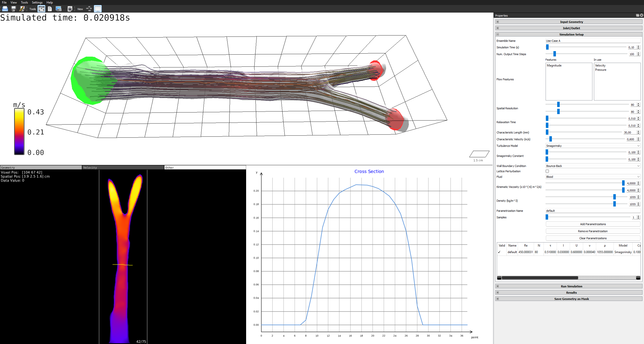
Task: Click the movie clapperboard icon
Action: coord(70,9)
